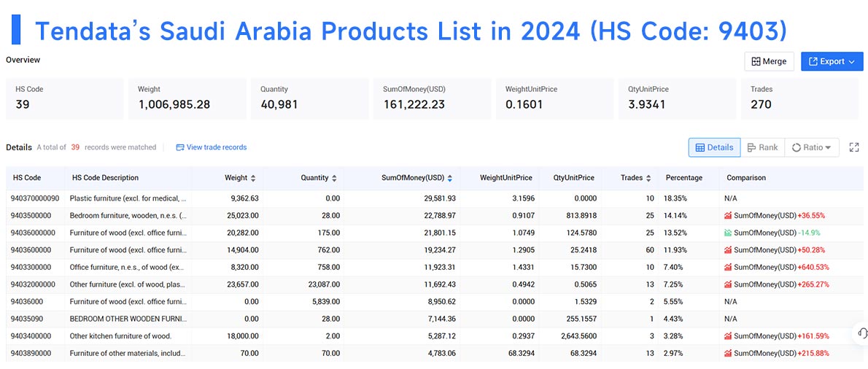Screen dimensions: 868x369
Task: Click the chart icon in +265.27% comparison row
Action: click(728, 284)
